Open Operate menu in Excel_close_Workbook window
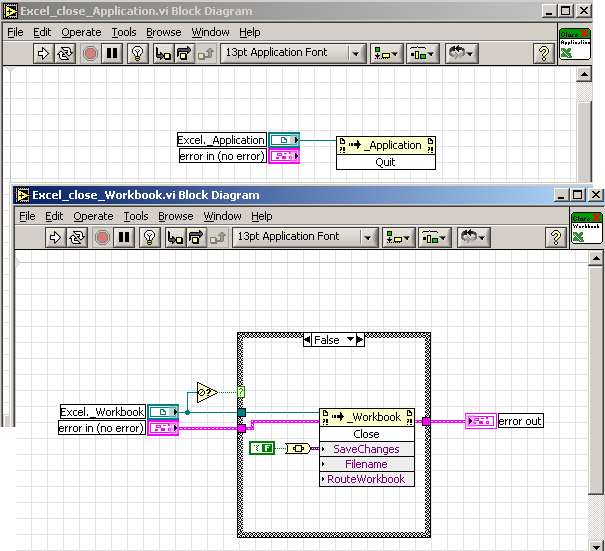The width and height of the screenshot is (605, 551). [x=93, y=216]
